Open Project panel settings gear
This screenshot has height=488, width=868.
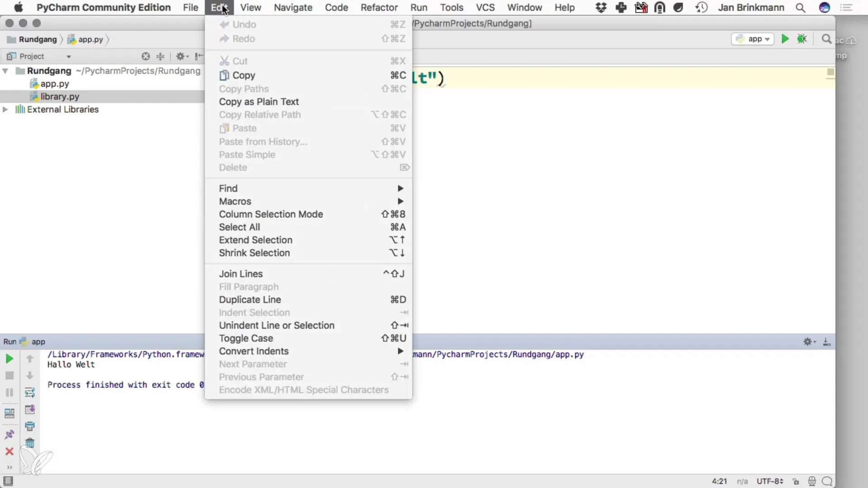click(x=182, y=56)
